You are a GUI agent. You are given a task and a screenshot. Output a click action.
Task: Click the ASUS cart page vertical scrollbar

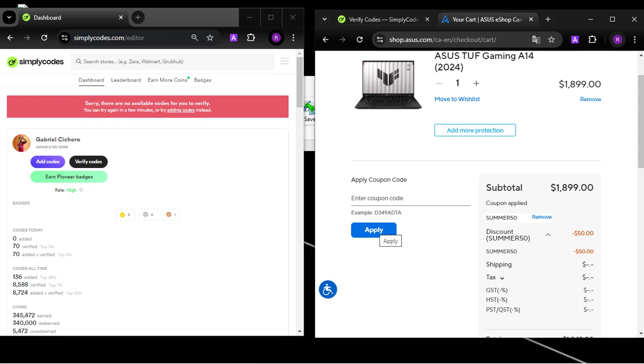point(641,122)
